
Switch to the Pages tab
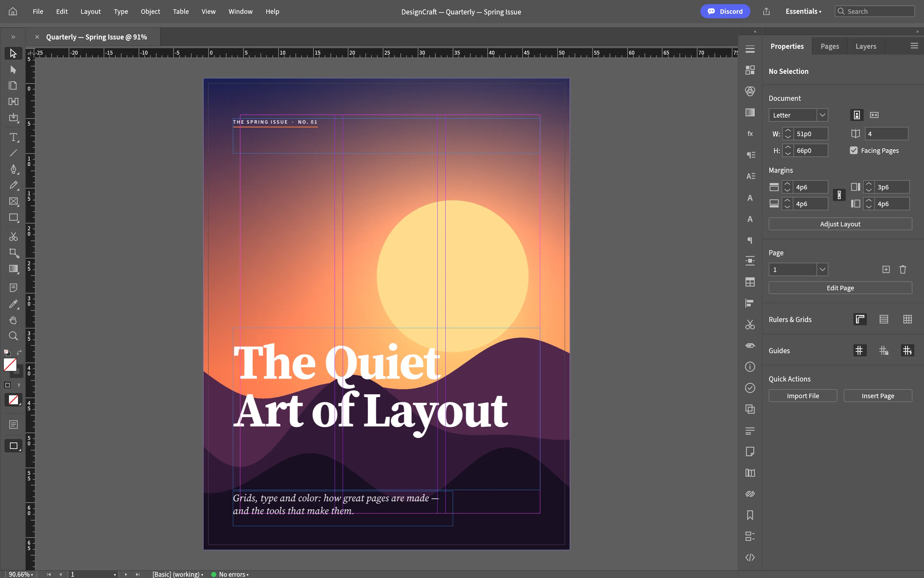pos(830,46)
